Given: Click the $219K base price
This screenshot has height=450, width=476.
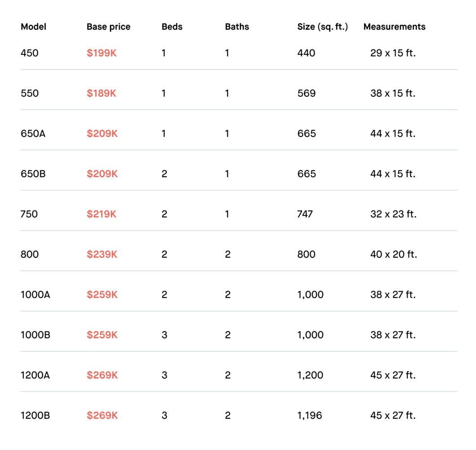Looking at the screenshot, I should (x=101, y=214).
